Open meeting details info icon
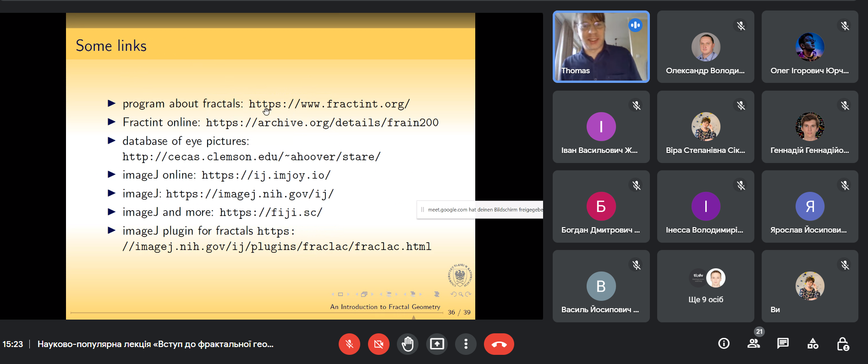The image size is (868, 364). [x=724, y=343]
